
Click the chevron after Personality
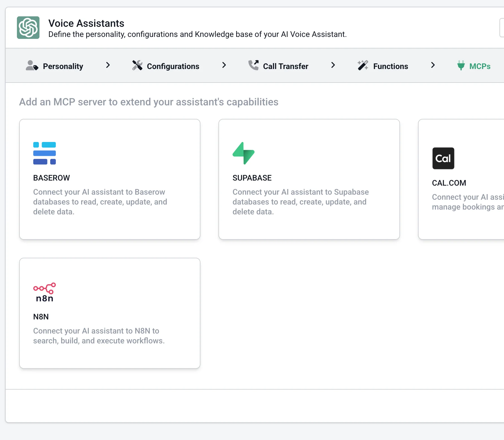108,65
